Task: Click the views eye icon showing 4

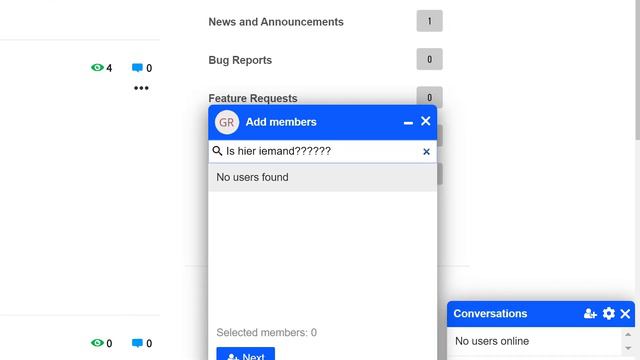Action: (x=97, y=67)
